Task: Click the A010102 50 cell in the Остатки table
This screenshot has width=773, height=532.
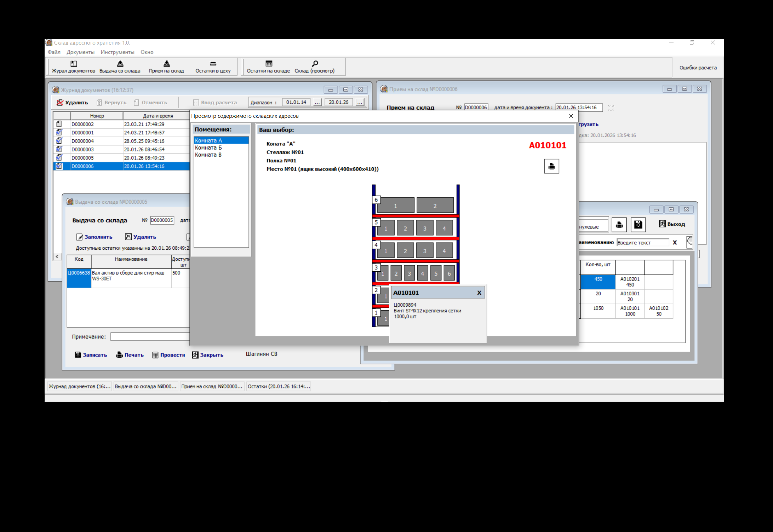Action: (x=659, y=311)
